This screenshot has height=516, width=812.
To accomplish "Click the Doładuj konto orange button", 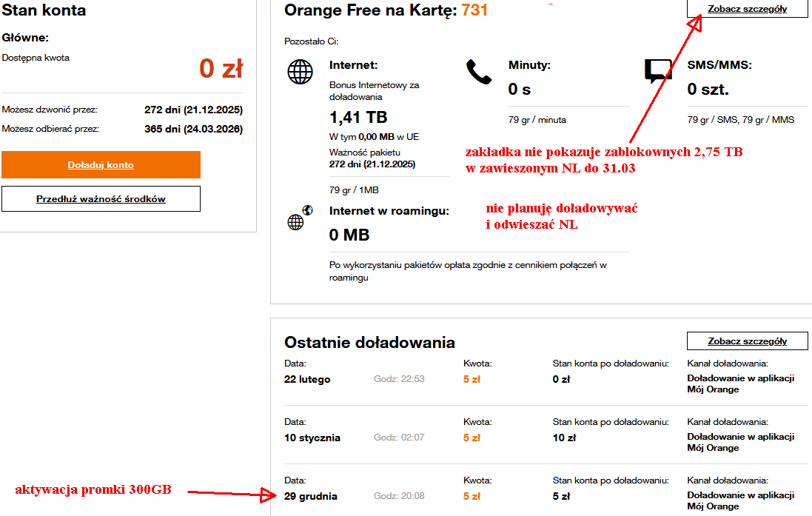I will 101,165.
